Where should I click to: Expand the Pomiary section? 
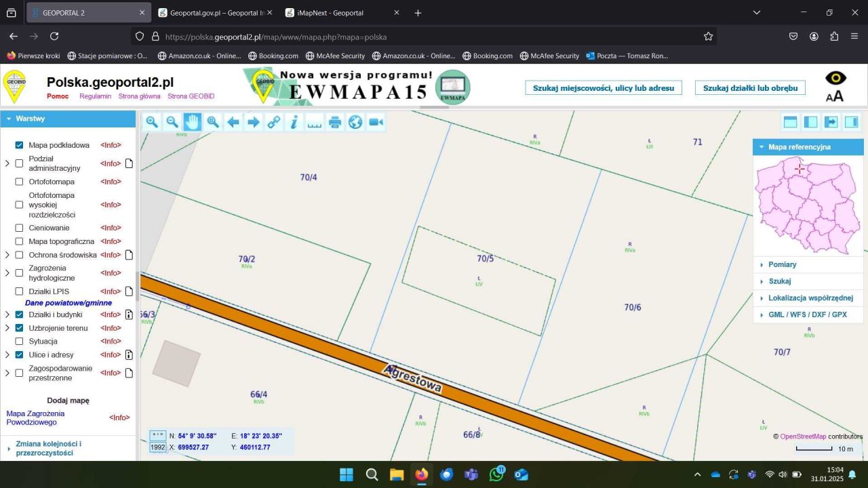pos(762,264)
